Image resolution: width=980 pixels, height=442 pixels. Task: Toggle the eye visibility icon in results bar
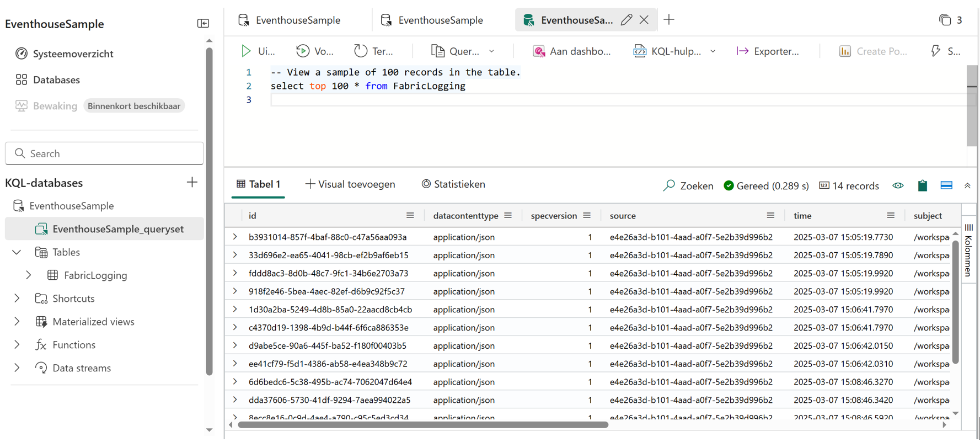click(898, 186)
